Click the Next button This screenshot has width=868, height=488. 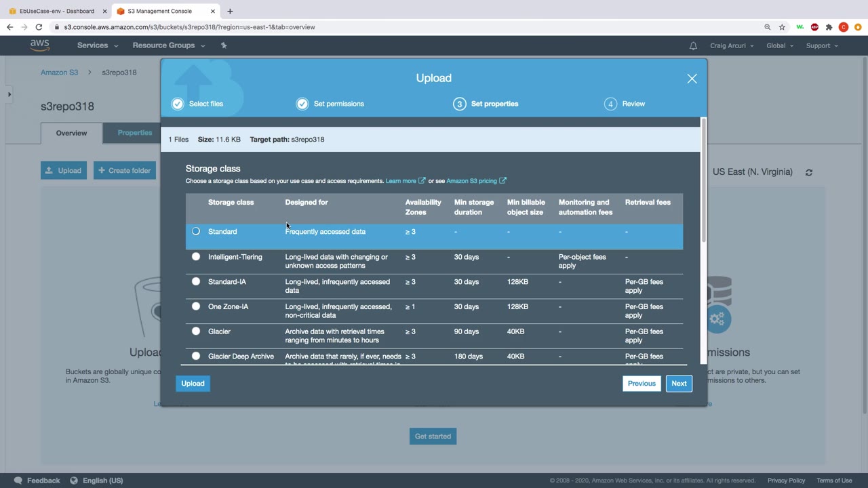[x=679, y=384]
